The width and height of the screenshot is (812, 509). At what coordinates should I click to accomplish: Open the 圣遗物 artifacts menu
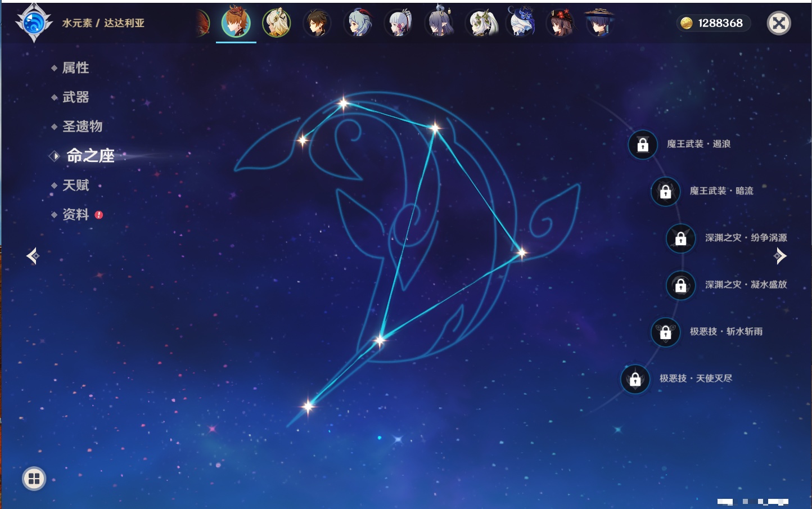pyautogui.click(x=82, y=127)
